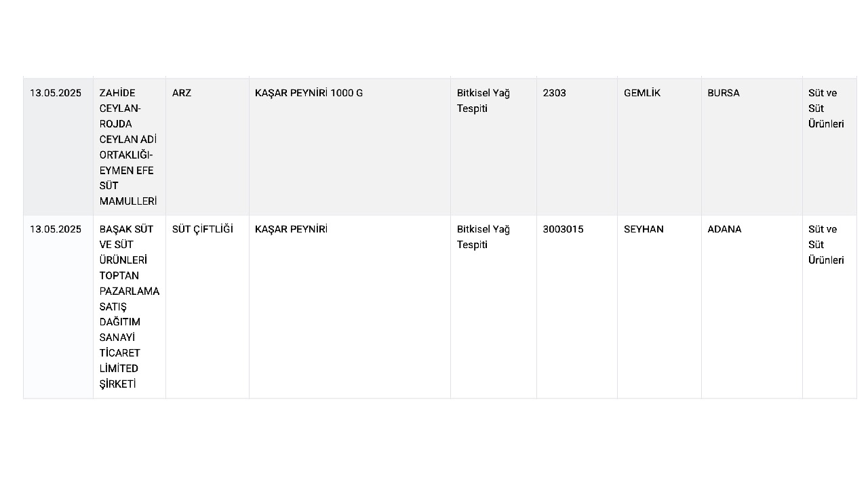Viewport: 868px width, 488px height.
Task: Click the ARZ brand cell
Action: pos(207,147)
